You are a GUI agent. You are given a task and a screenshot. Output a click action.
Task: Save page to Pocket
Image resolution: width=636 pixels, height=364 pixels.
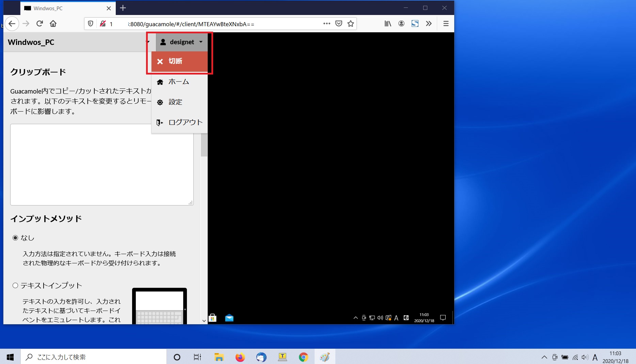pyautogui.click(x=339, y=23)
